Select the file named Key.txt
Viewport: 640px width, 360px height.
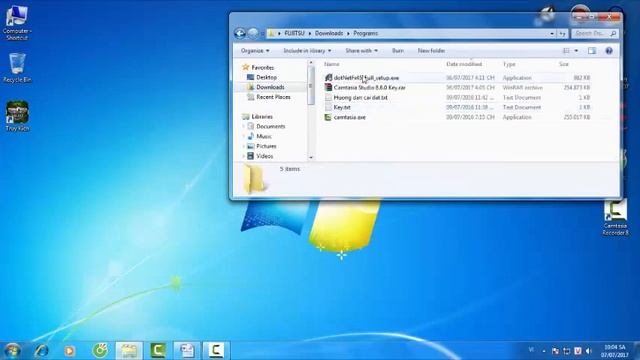[x=342, y=107]
